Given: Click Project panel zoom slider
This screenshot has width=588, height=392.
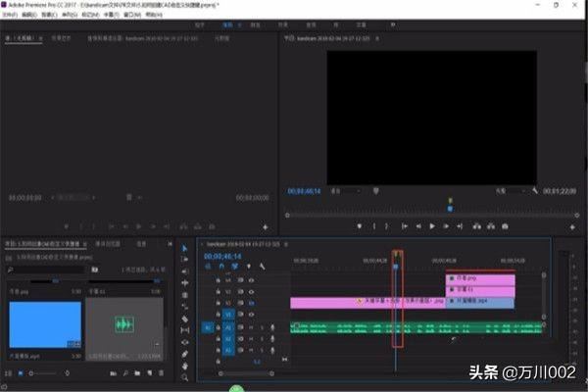Looking at the screenshot, I should [x=43, y=373].
